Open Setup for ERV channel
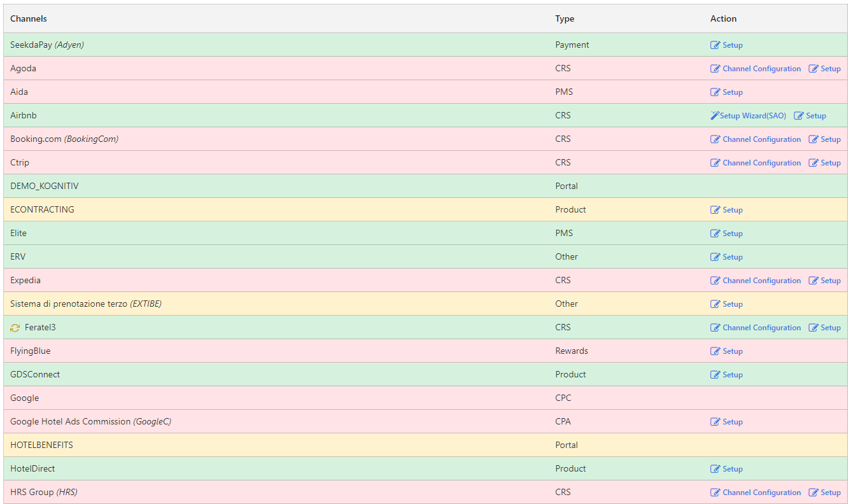 point(732,257)
